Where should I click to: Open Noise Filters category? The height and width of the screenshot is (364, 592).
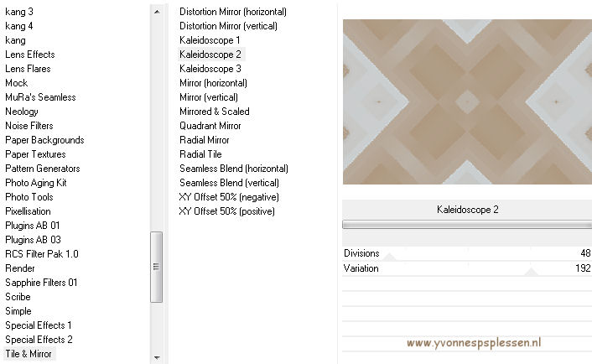(29, 126)
